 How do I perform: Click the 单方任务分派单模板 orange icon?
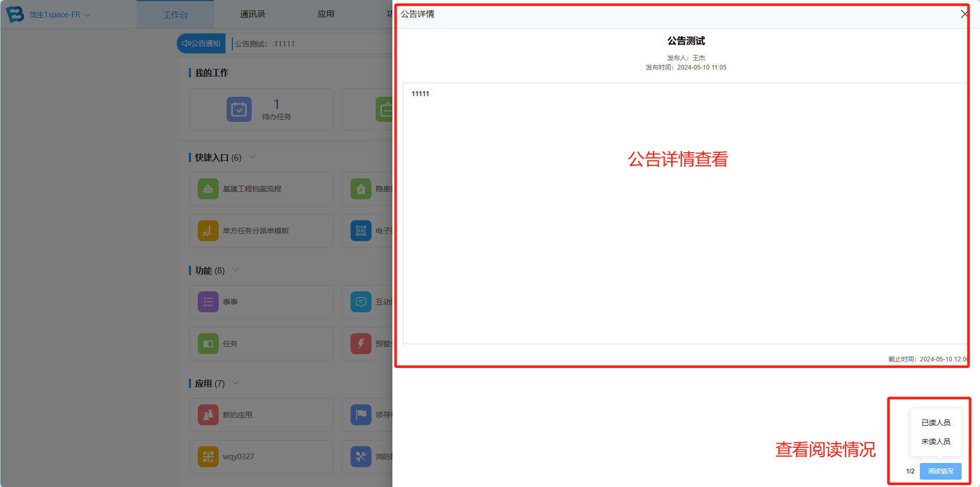pos(208,231)
